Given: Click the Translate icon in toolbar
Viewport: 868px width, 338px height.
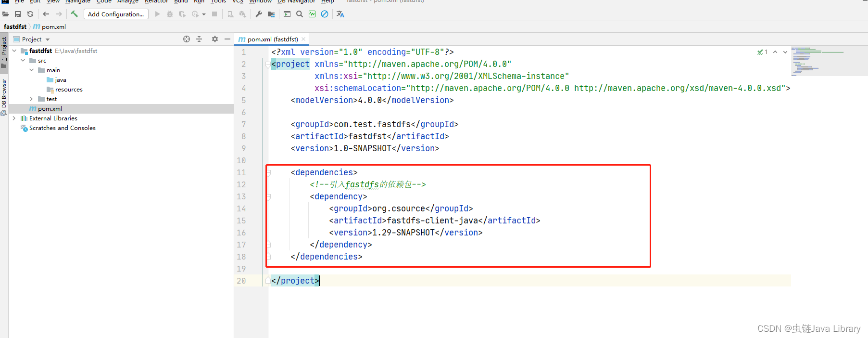Looking at the screenshot, I should point(340,14).
